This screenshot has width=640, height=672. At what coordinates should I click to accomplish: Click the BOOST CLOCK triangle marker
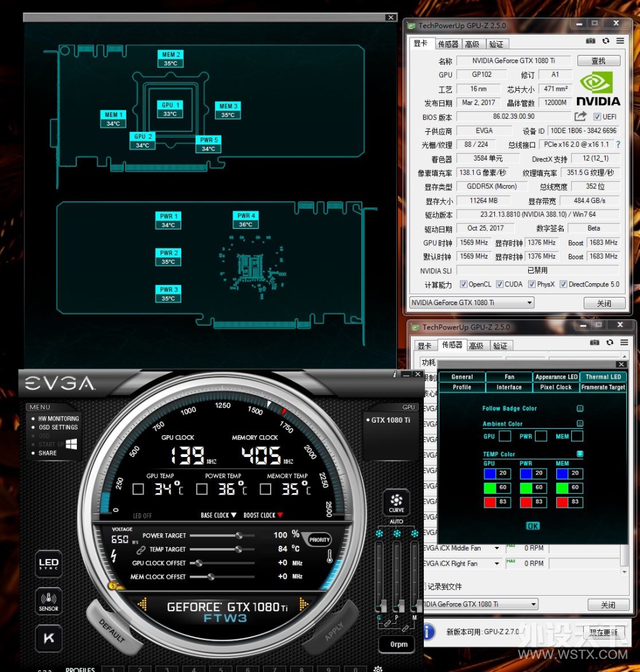(x=280, y=515)
